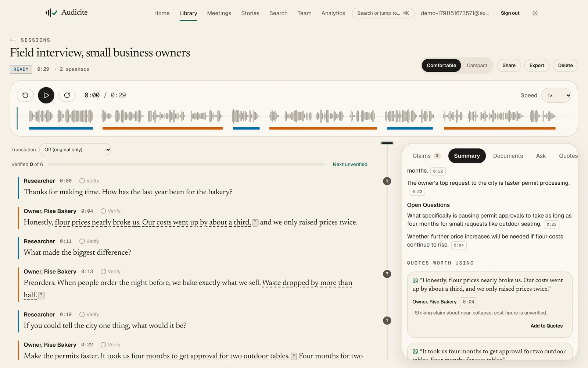Click the first blue speaker bar on the waveform
The image size is (588, 368).
tap(61, 128)
